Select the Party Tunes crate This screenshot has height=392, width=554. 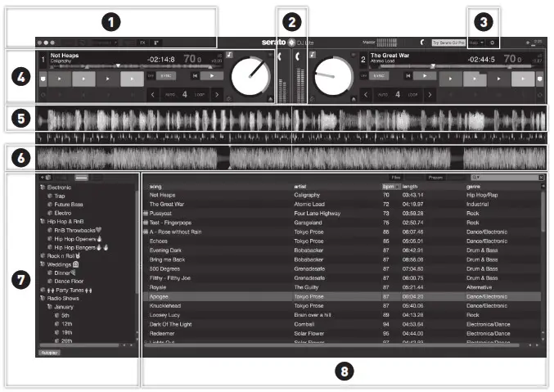pyautogui.click(x=70, y=291)
